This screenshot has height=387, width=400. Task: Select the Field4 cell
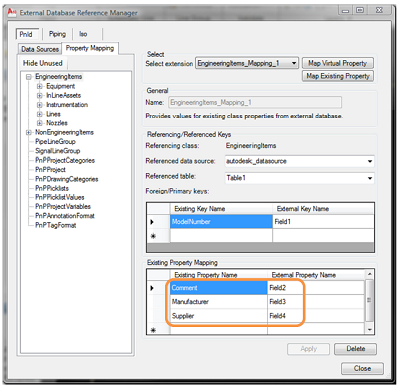coord(316,316)
